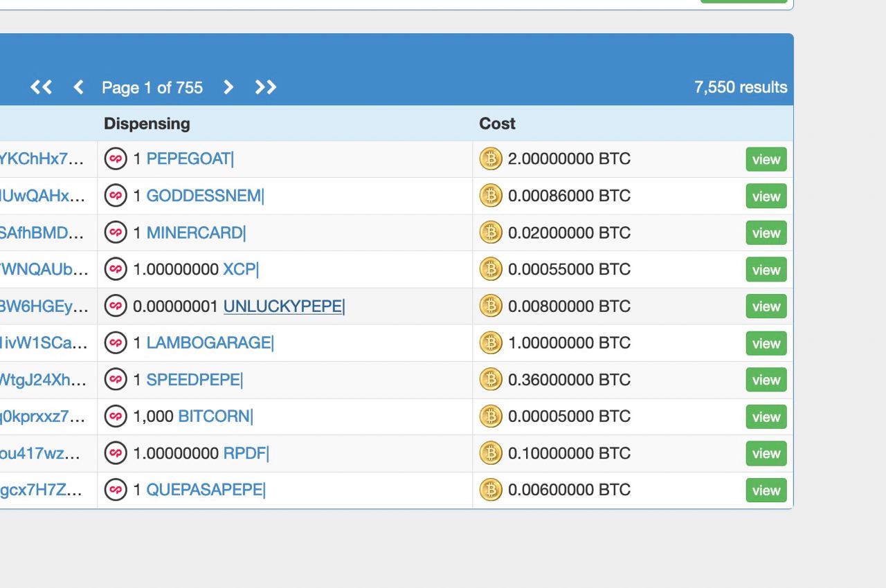View the GODDESSNEM dispenser
This screenshot has width=886, height=588.
click(766, 196)
